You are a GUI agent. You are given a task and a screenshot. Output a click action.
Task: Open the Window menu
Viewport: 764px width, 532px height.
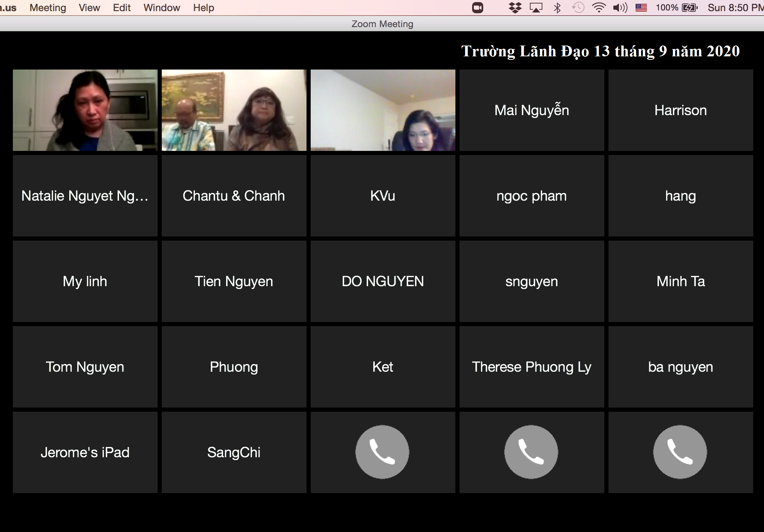click(x=162, y=8)
